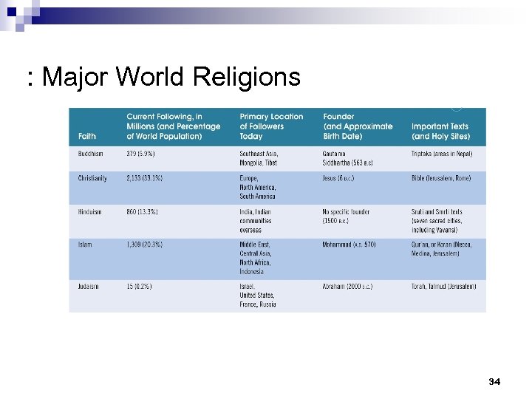Click 'India, Indian communities overseas' cell
The width and height of the screenshot is (532, 399).
click(x=256, y=221)
